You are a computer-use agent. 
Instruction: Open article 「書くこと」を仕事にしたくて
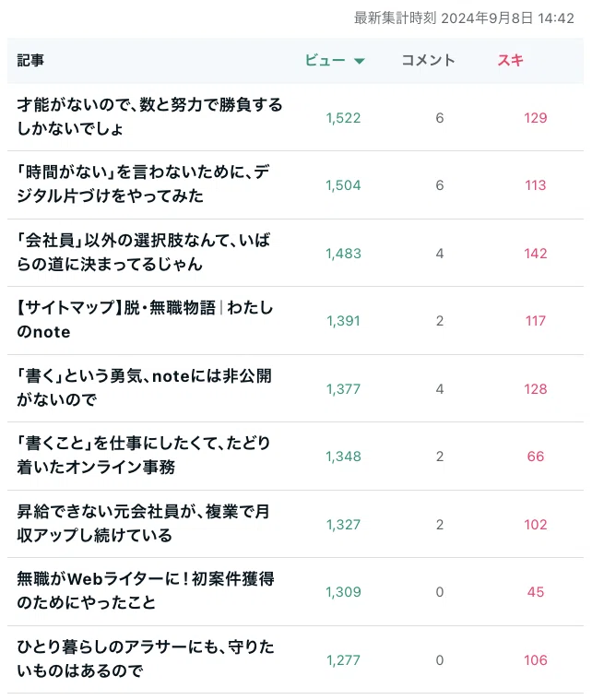(x=144, y=456)
